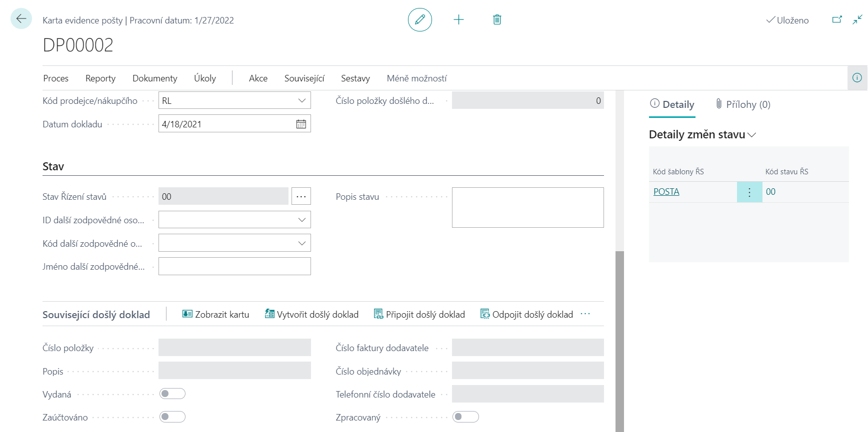Click the Popis stavu text area
The height and width of the screenshot is (432, 868).
click(527, 208)
